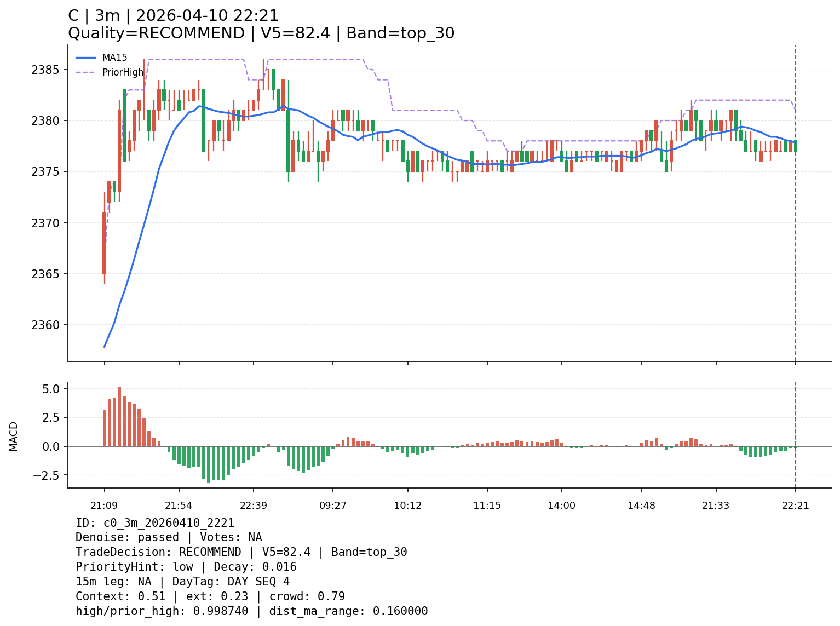Click the blue MA15 legend line sample
This screenshot has width=840, height=626.
pyautogui.click(x=85, y=58)
